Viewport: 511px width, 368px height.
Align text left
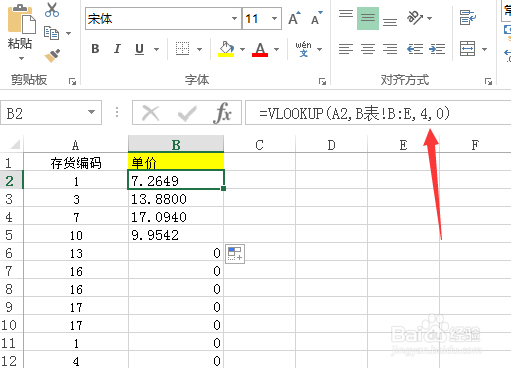[x=346, y=49]
